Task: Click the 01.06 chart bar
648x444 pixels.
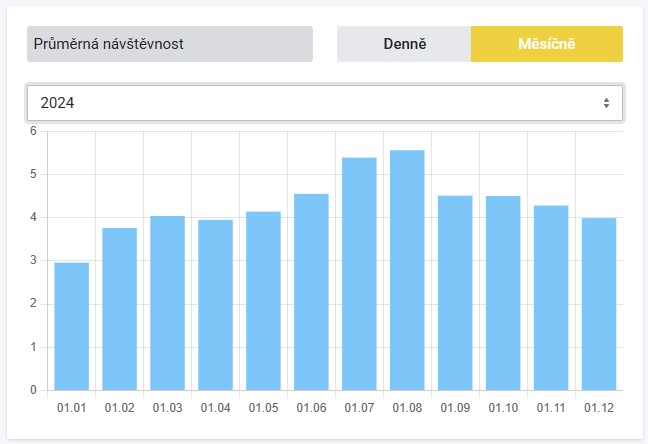Action: point(311,292)
